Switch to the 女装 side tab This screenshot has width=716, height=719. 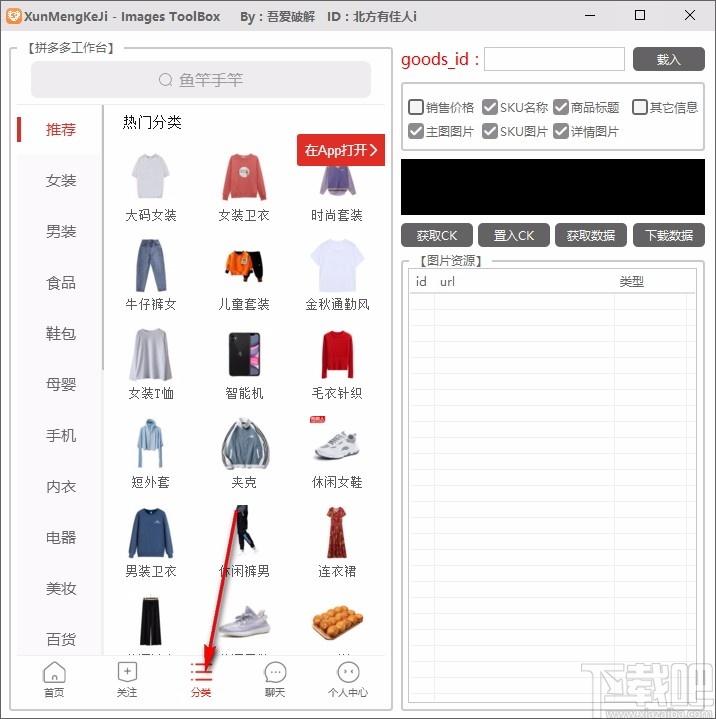point(61,180)
